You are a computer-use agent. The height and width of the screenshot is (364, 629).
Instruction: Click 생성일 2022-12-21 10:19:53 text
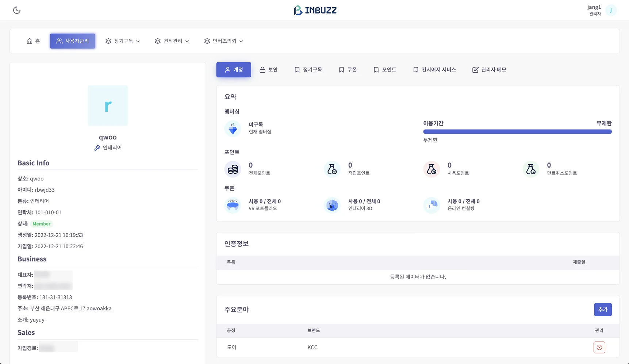50,235
